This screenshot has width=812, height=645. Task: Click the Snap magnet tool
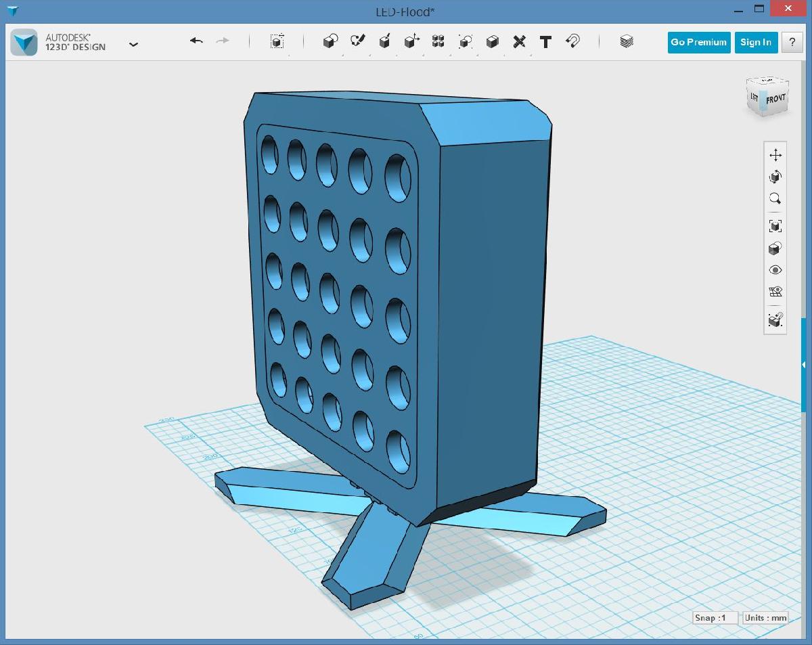(x=572, y=42)
